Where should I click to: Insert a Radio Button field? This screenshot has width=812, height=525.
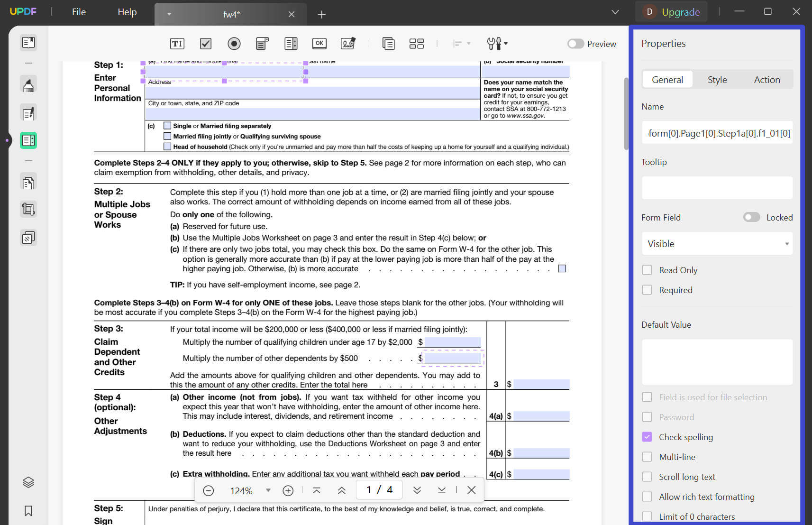pyautogui.click(x=234, y=43)
